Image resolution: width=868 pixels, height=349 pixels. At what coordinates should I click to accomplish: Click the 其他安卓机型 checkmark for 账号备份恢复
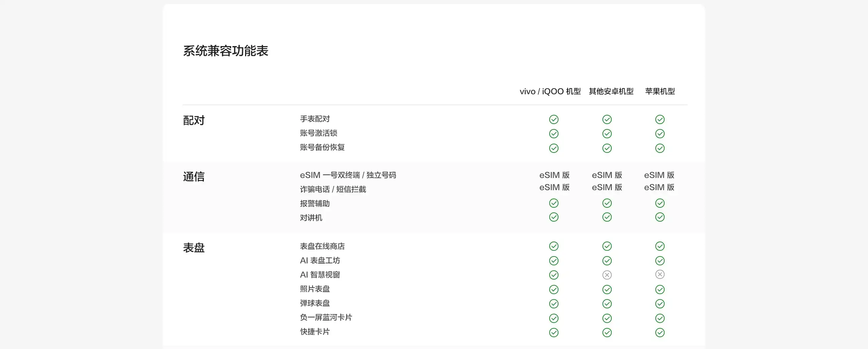607,148
